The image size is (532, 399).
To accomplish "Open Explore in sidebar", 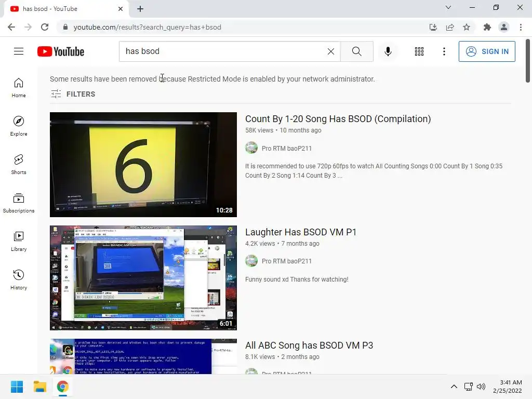I will point(19,126).
